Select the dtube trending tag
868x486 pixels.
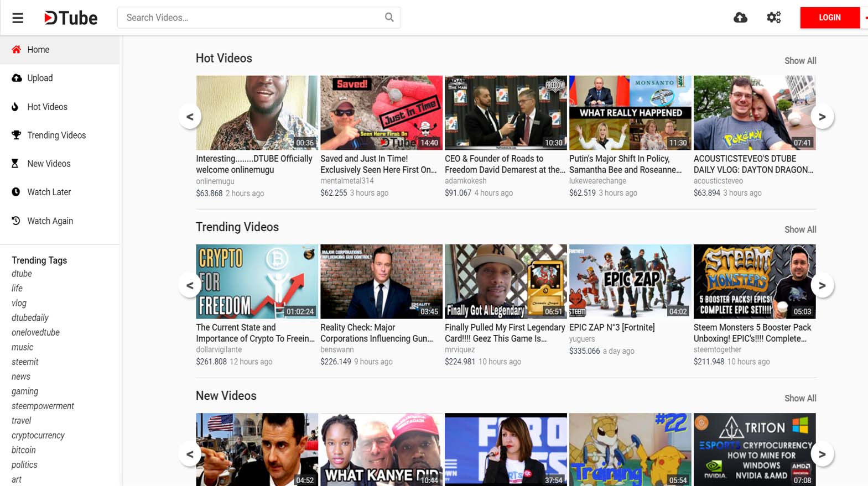pyautogui.click(x=22, y=274)
